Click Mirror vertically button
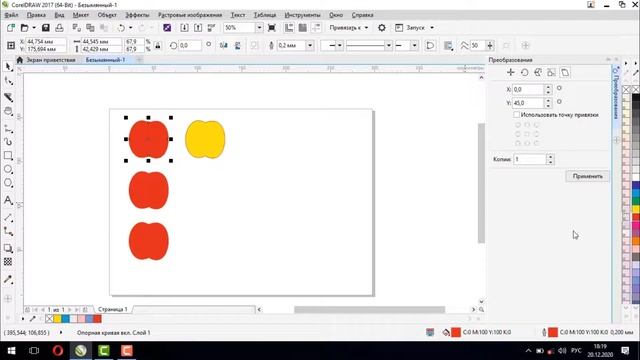 [x=238, y=45]
